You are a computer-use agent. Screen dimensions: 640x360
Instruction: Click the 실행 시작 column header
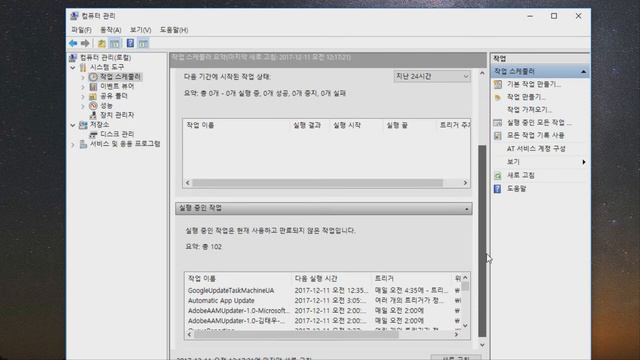[347, 125]
